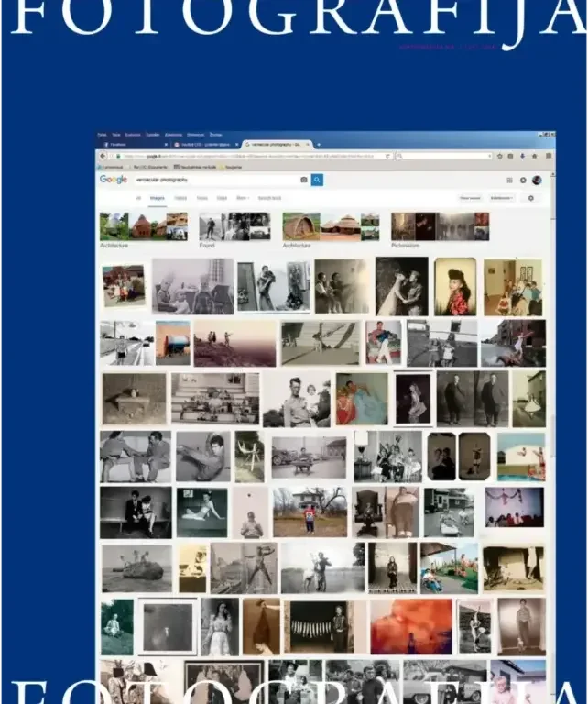Open the child in green grass photo
This screenshot has height=704, width=588.
pyautogui.click(x=117, y=627)
